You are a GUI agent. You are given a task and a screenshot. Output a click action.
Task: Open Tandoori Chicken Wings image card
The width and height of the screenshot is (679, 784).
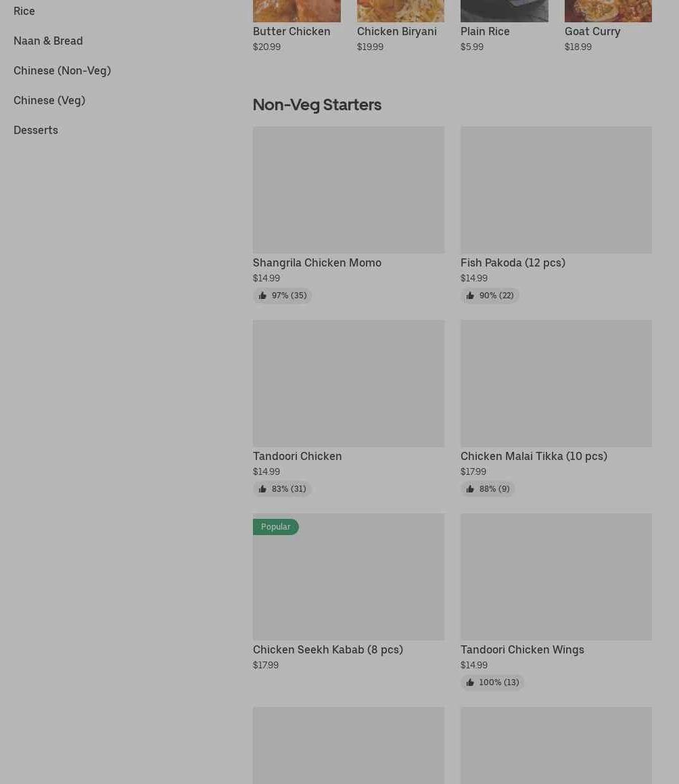(x=556, y=576)
